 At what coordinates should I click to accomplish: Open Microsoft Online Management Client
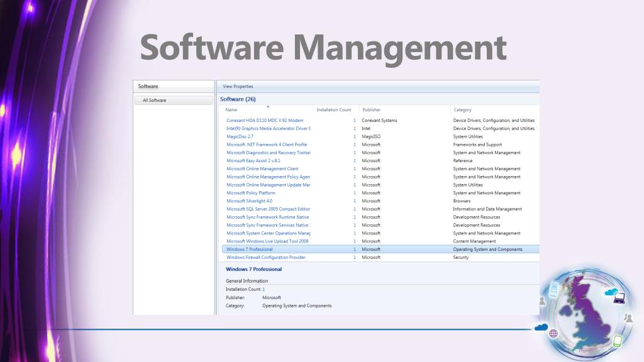(x=262, y=168)
